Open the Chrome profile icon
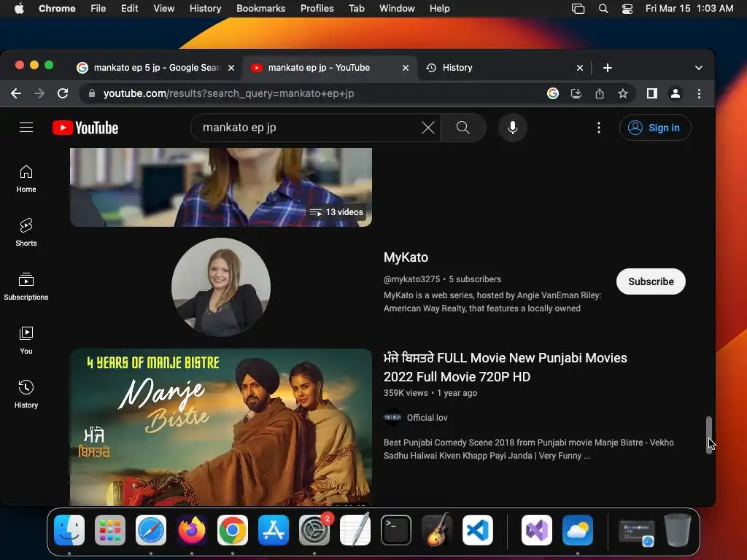The height and width of the screenshot is (560, 747). click(675, 93)
